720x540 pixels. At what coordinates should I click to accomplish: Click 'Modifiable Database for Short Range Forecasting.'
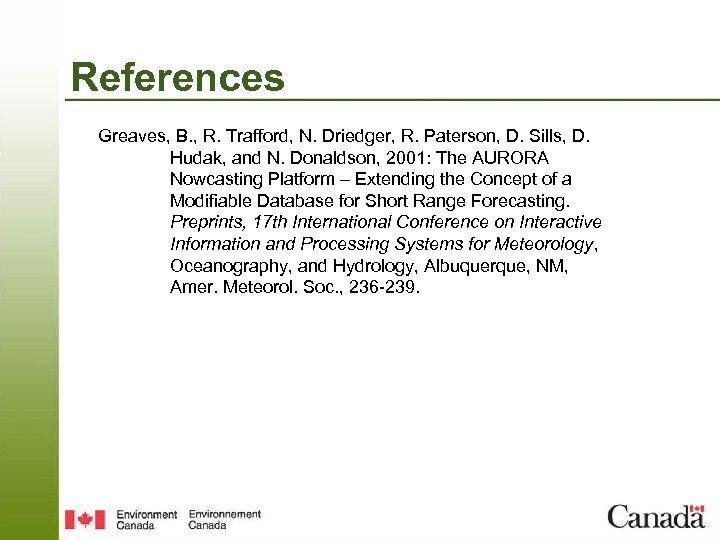coord(370,201)
